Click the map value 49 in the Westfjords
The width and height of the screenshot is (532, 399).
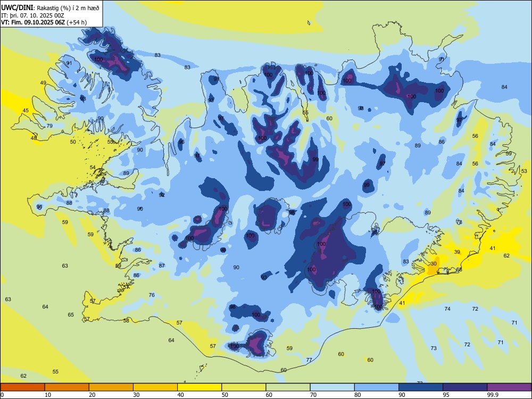click(43, 83)
